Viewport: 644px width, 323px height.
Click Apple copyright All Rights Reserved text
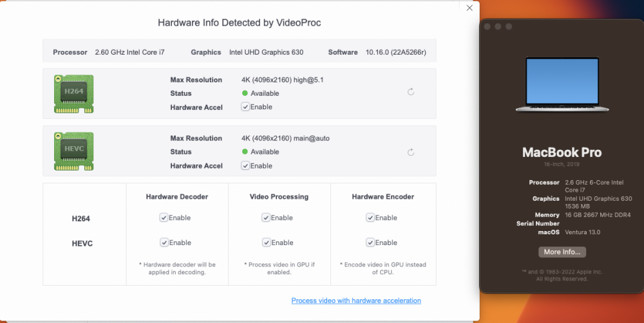coord(562,275)
